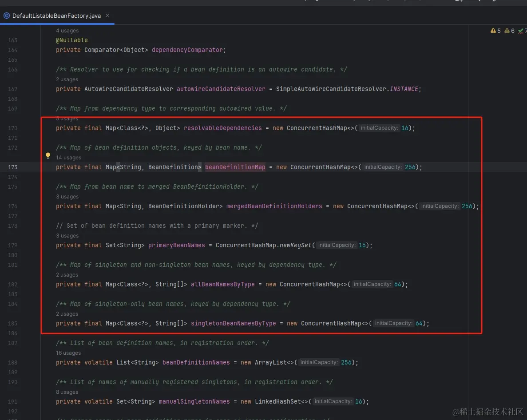
Task: Close the DefaultListableBeanFactory.java tab
Action: 107,16
